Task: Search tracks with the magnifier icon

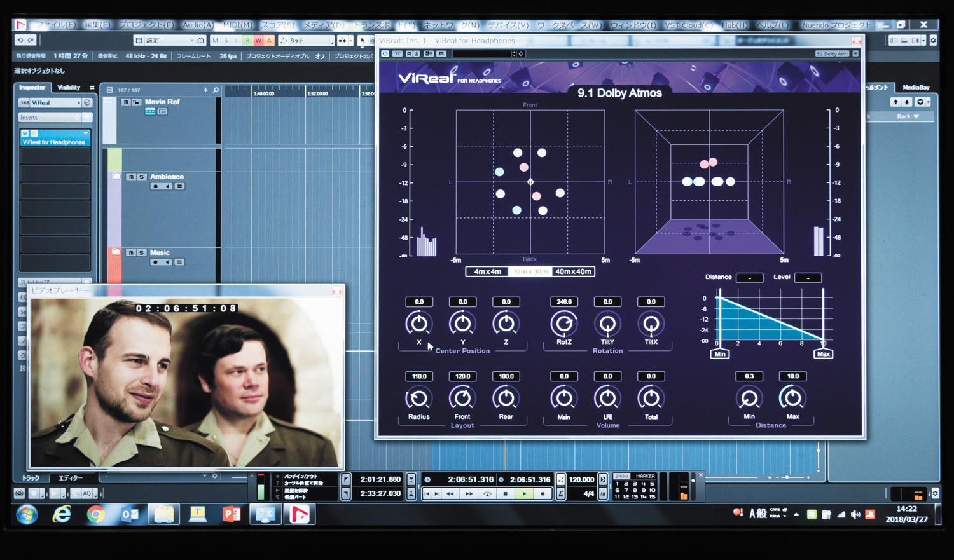Action: (216, 90)
